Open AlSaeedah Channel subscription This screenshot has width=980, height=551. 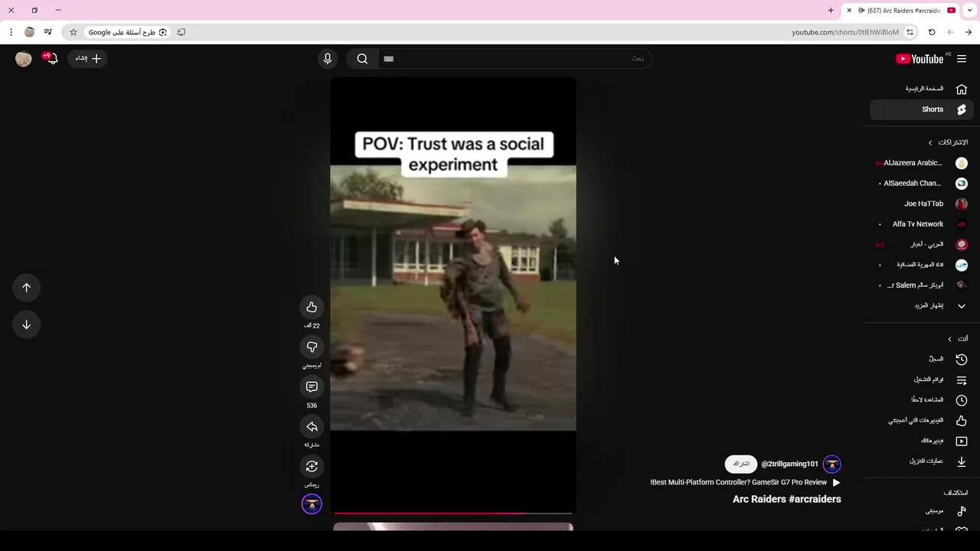(x=923, y=184)
